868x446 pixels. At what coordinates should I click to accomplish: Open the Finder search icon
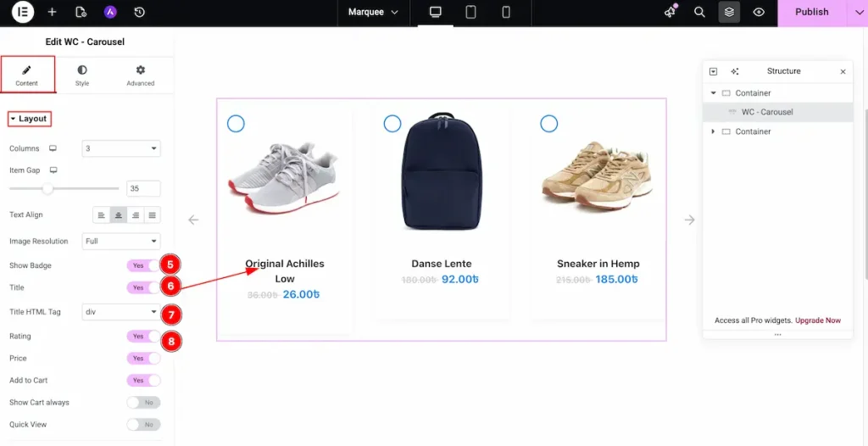click(x=699, y=13)
